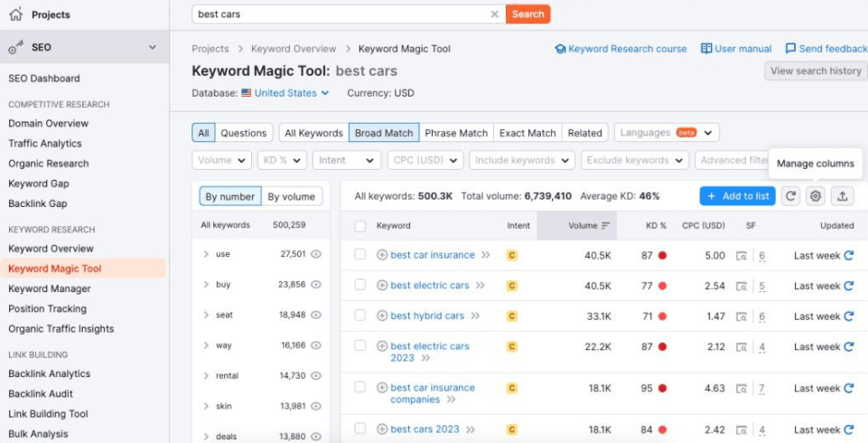The height and width of the screenshot is (443, 868).
Task: Collapse the SEO sidebar section
Action: (x=153, y=48)
